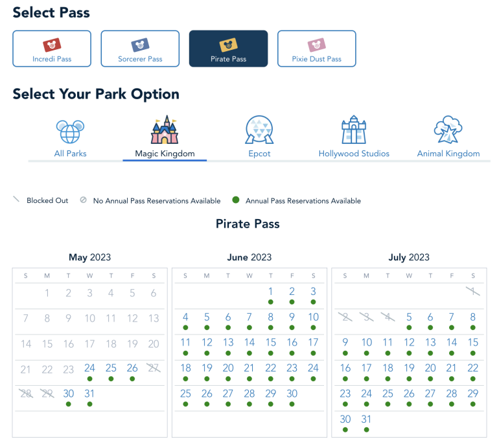Image resolution: width=499 pixels, height=448 pixels.
Task: Select July 5 reservation date
Action: pos(409,317)
